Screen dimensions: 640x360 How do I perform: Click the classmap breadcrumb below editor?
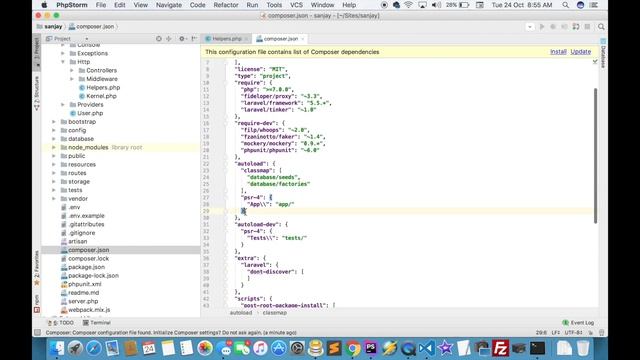(x=274, y=313)
